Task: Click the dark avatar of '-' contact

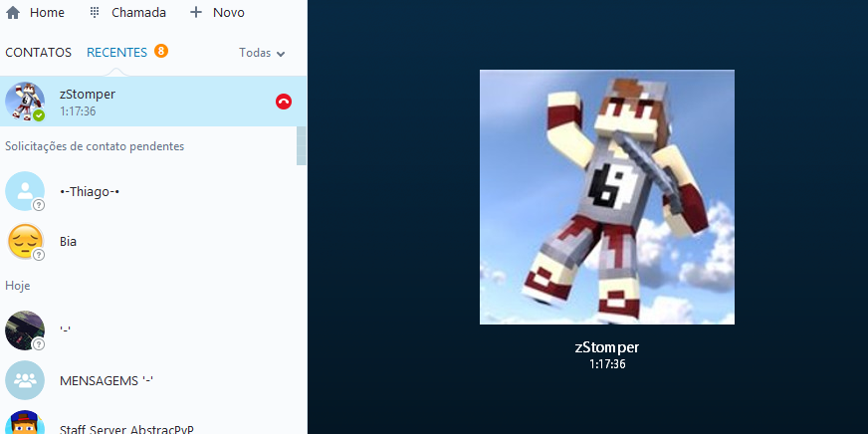Action: point(25,330)
